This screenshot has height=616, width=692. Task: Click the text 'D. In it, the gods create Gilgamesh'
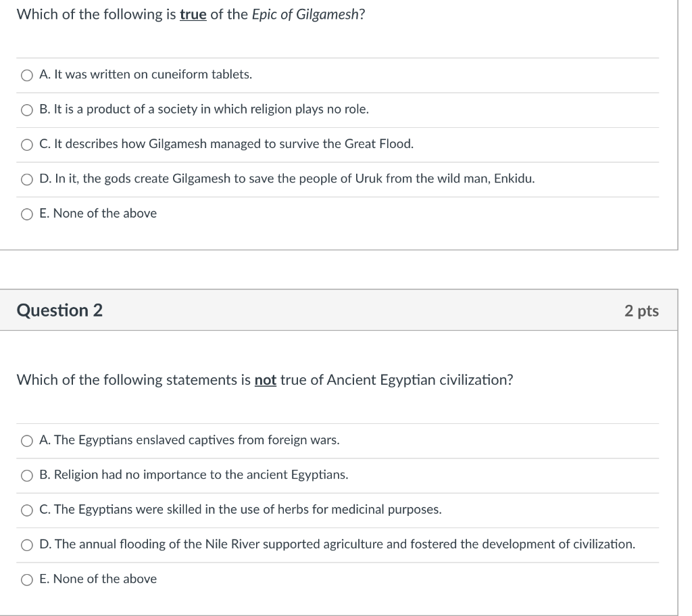coord(135,179)
